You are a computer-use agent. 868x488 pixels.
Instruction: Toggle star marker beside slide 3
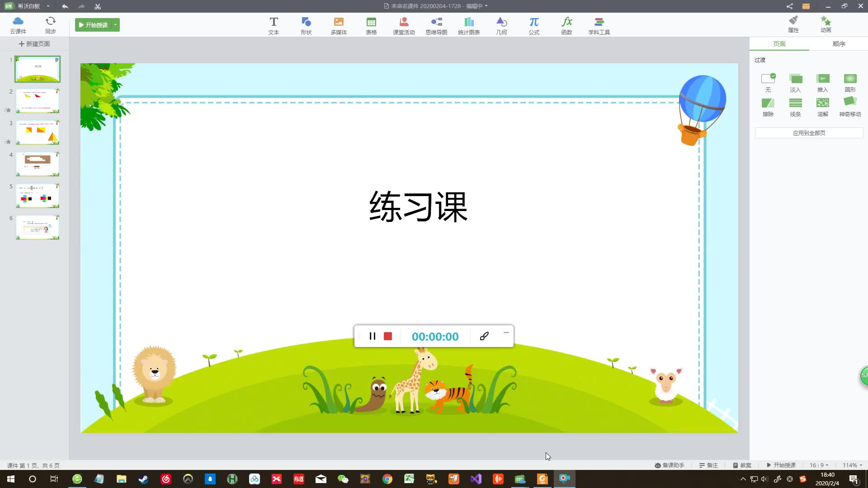(8, 141)
